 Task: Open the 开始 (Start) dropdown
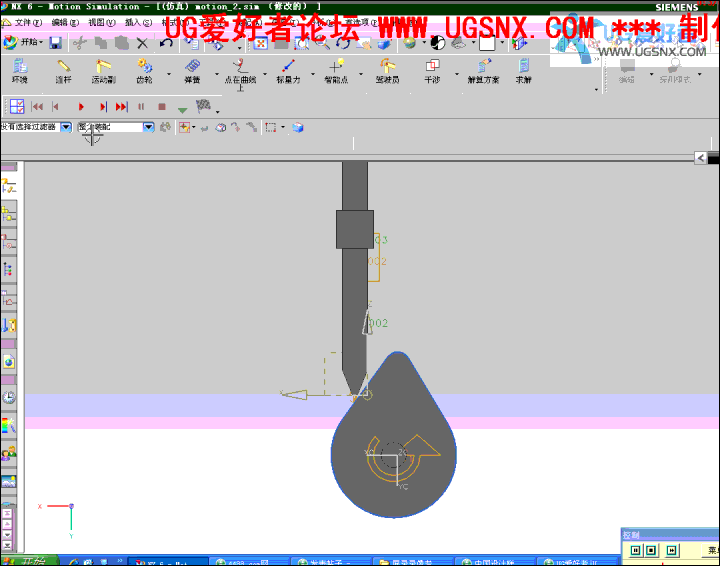pos(23,42)
